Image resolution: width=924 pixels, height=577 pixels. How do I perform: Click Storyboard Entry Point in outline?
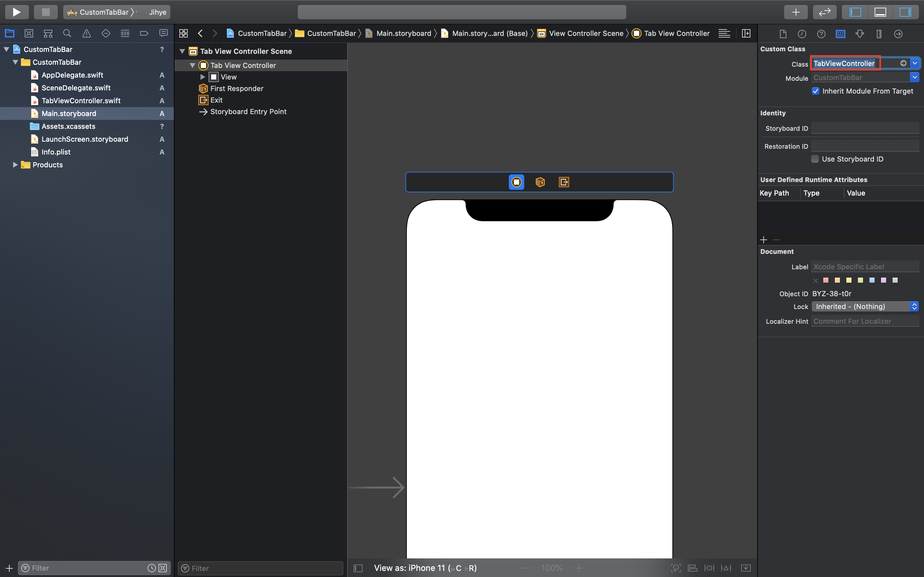248,112
